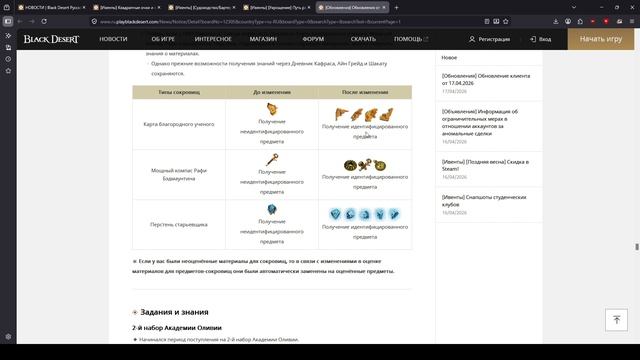
Task: Open a new tab with plus icon
Action: pos(396,7)
